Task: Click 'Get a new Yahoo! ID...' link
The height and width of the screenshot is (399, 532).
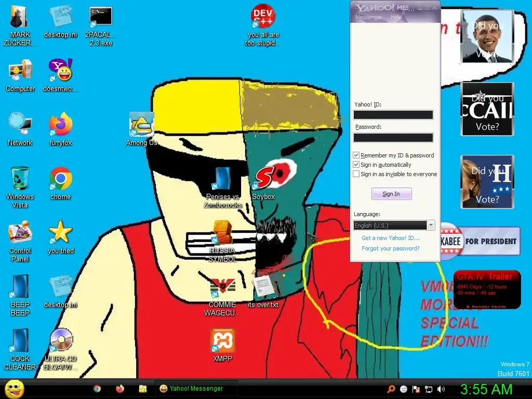Action: [391, 238]
